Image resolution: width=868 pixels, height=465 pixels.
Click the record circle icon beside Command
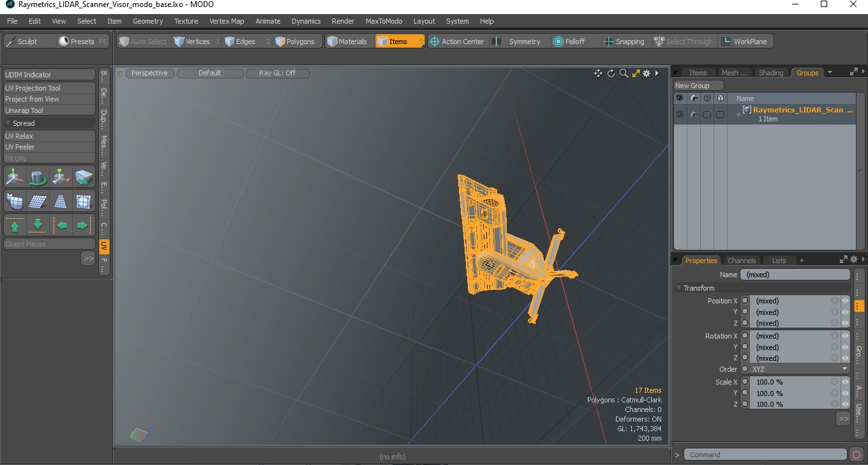point(857,455)
